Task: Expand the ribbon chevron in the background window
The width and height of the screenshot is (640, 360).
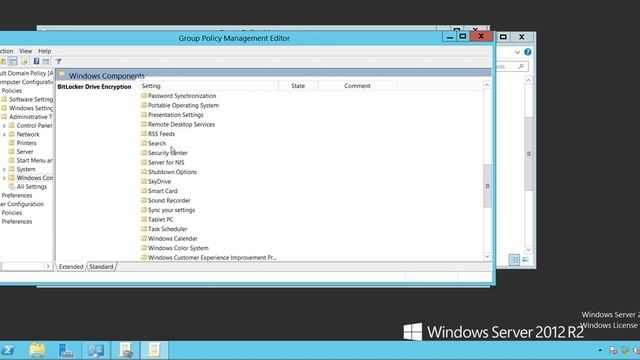Action: click(517, 52)
